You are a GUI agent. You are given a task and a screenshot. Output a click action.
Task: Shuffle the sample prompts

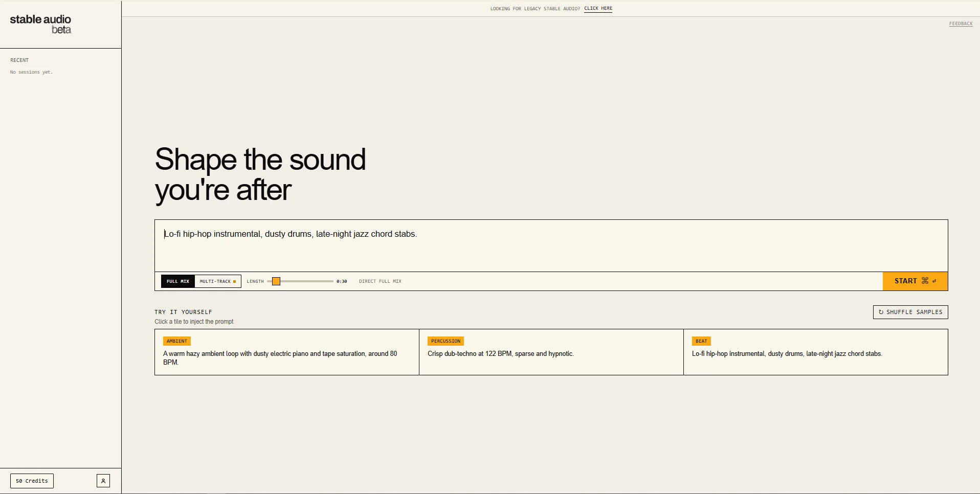coord(910,312)
